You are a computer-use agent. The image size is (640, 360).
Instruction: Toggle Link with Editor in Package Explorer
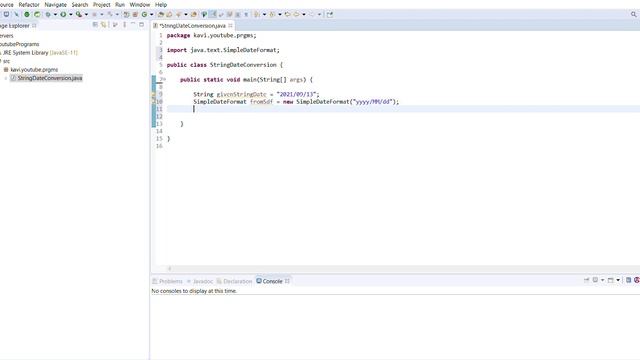[104, 25]
